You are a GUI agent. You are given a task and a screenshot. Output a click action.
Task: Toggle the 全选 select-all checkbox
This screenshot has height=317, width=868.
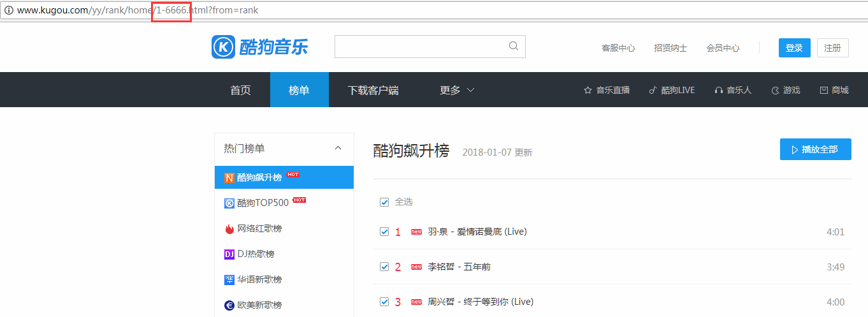tap(384, 202)
